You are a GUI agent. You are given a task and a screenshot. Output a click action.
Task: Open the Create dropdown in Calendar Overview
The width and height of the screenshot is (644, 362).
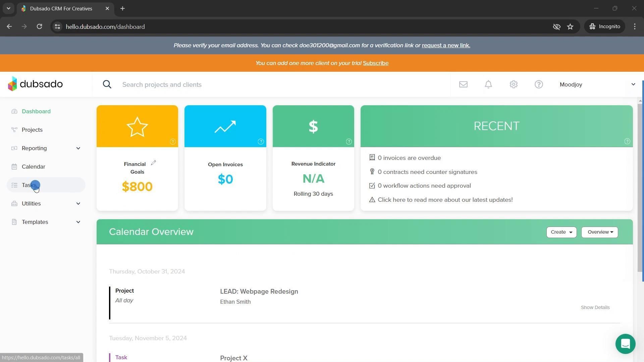pyautogui.click(x=561, y=232)
